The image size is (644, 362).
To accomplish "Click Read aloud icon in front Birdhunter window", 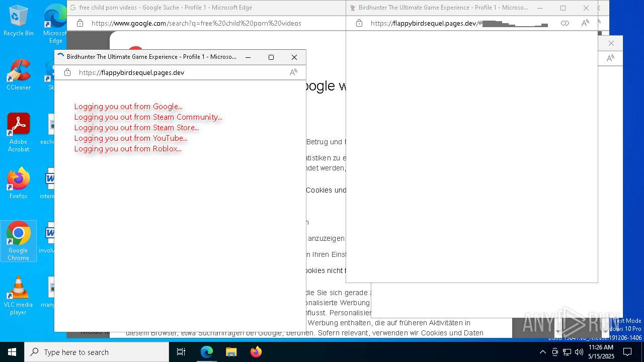I will pos(293,72).
